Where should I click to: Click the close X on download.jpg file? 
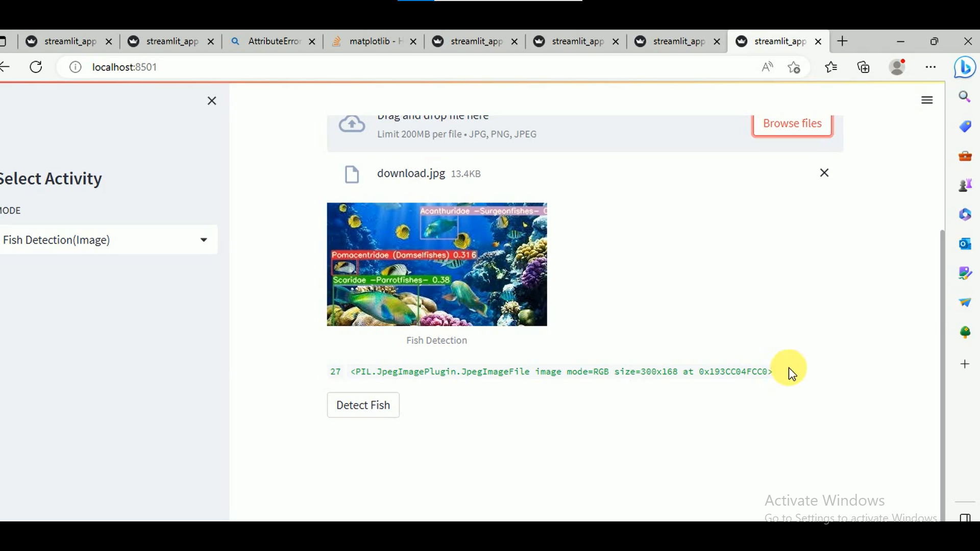[x=824, y=173]
